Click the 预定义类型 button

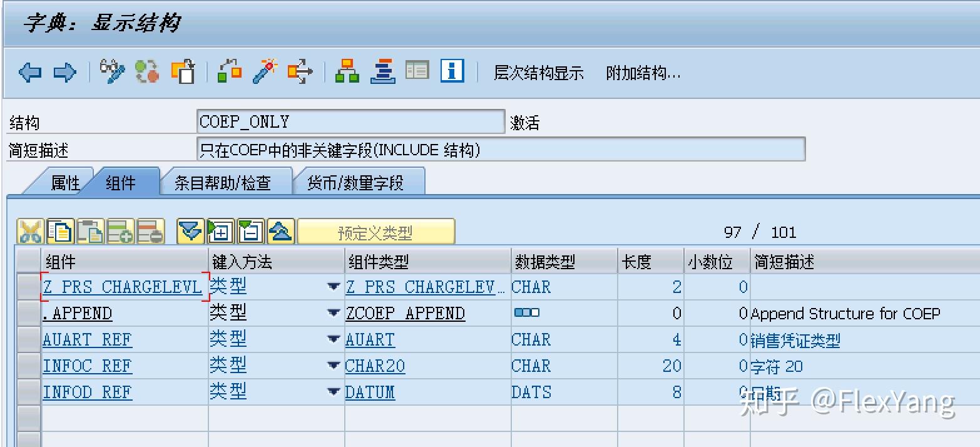click(377, 230)
